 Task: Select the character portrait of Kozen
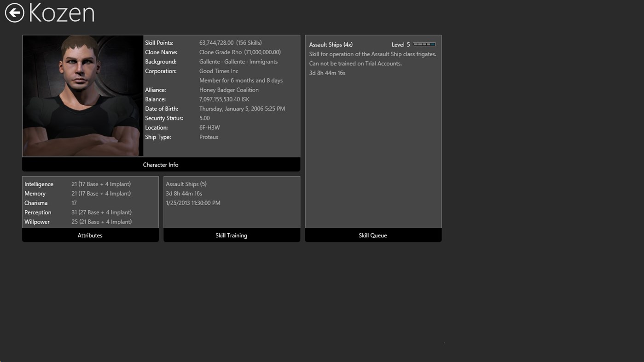coord(83,95)
